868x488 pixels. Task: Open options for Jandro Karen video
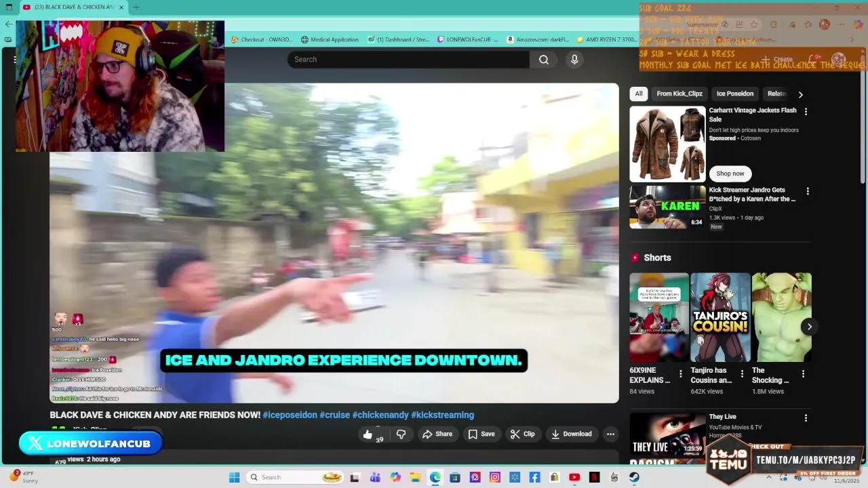coord(807,191)
